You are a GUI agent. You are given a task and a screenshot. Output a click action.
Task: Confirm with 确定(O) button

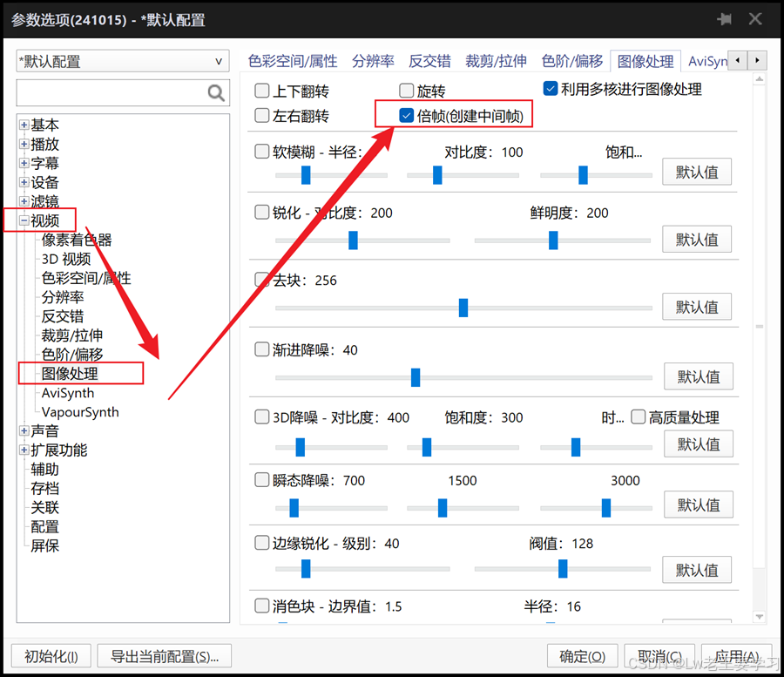tap(583, 656)
